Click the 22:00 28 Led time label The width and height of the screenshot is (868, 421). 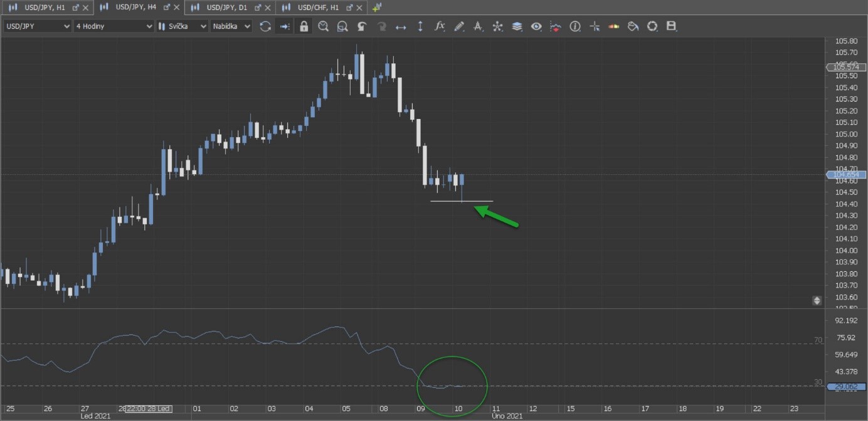(x=149, y=408)
